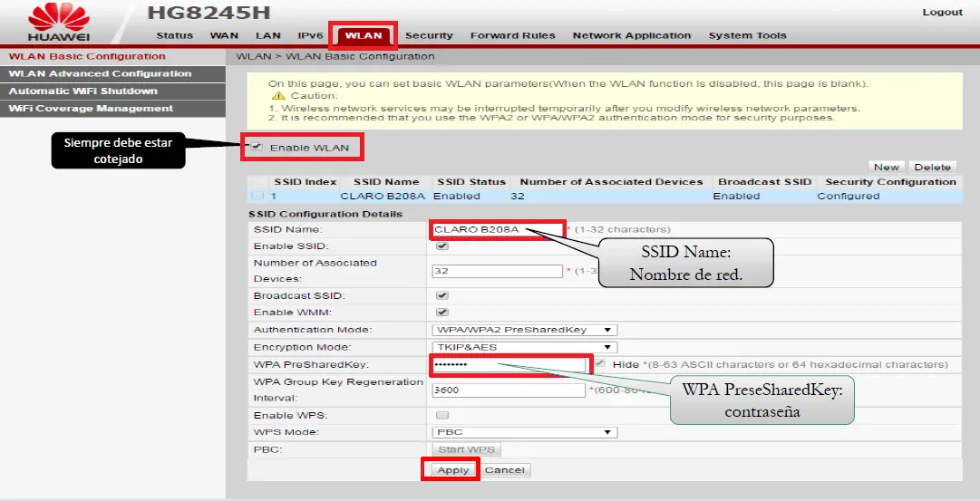Screen dimensions: 980x501
Task: Toggle the Enable WMM checkbox
Action: (x=442, y=313)
